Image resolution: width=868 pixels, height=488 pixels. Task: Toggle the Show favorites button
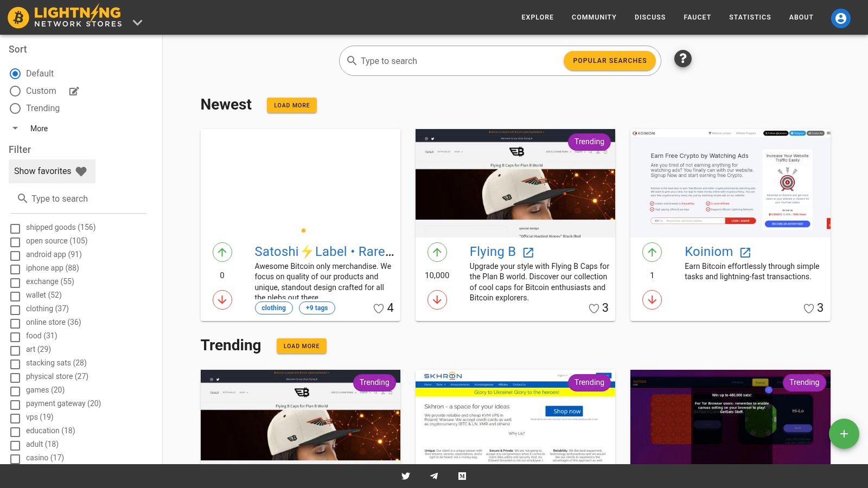pyautogui.click(x=52, y=171)
